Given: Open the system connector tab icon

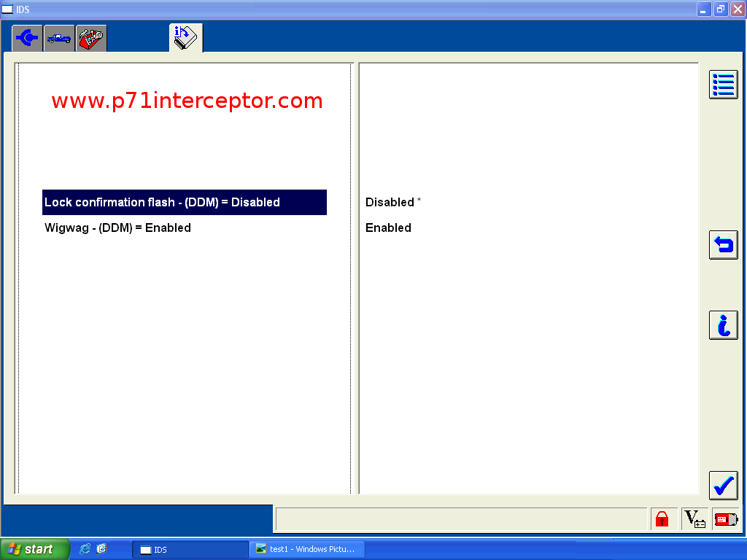Looking at the screenshot, I should tap(27, 38).
